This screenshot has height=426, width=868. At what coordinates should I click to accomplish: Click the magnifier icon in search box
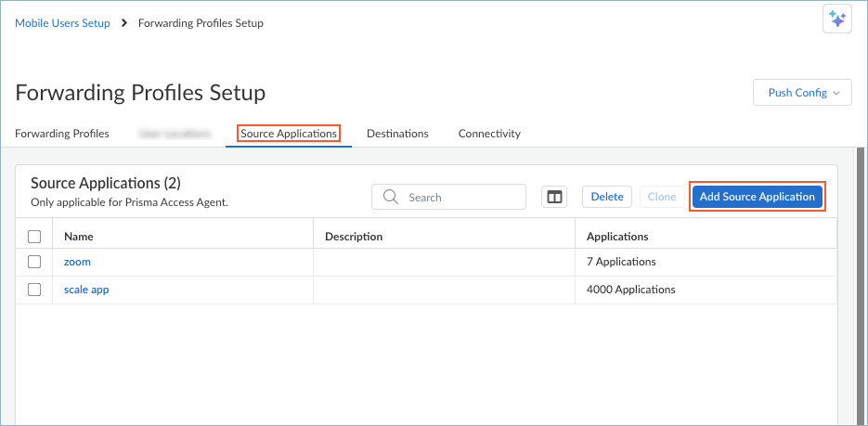[x=391, y=197]
